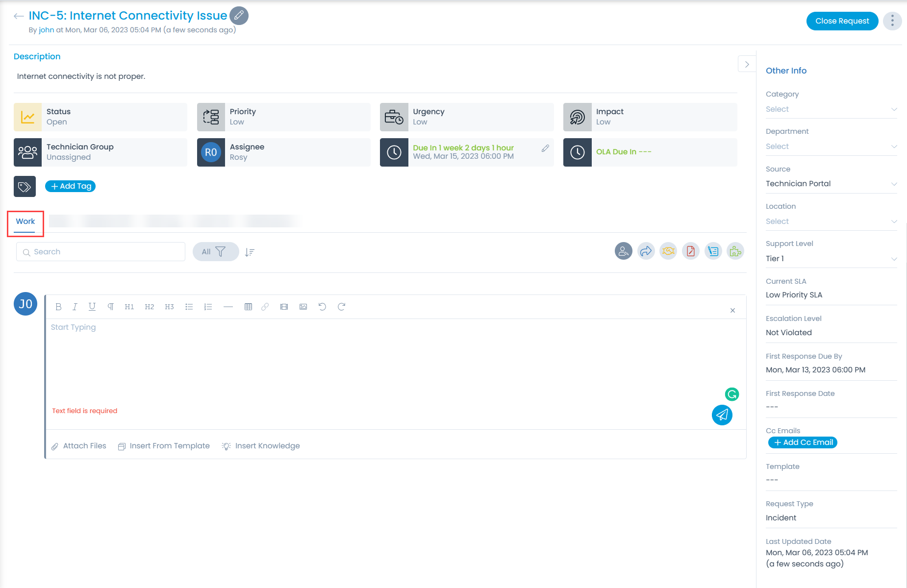Click the blue send paper-plane button
This screenshot has width=907, height=588.
(x=722, y=415)
